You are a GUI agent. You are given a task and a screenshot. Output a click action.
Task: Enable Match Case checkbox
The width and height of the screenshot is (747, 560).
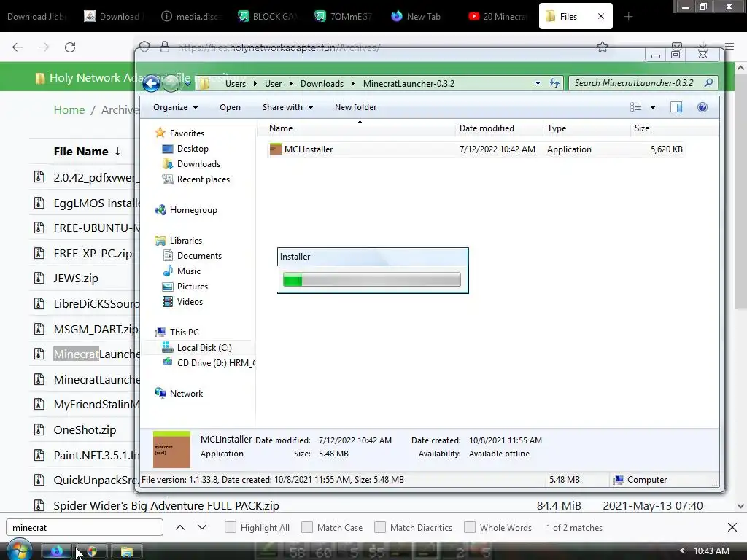[307, 527]
